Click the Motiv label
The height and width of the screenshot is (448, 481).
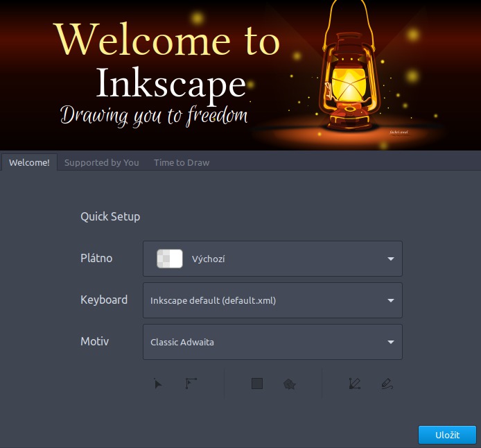94,341
